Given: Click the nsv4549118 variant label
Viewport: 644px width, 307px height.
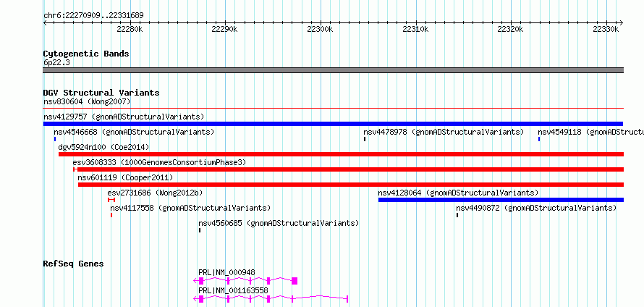Looking at the screenshot, I should coord(590,132).
